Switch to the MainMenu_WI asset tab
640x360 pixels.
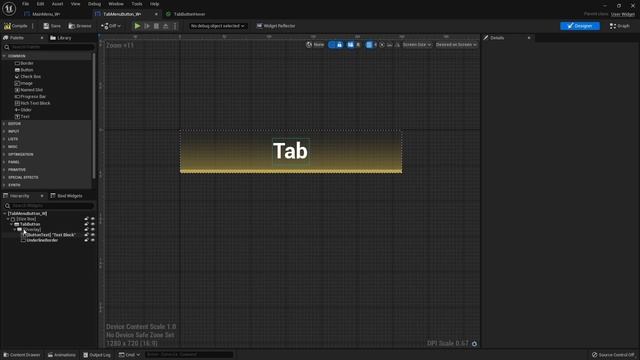coord(46,14)
